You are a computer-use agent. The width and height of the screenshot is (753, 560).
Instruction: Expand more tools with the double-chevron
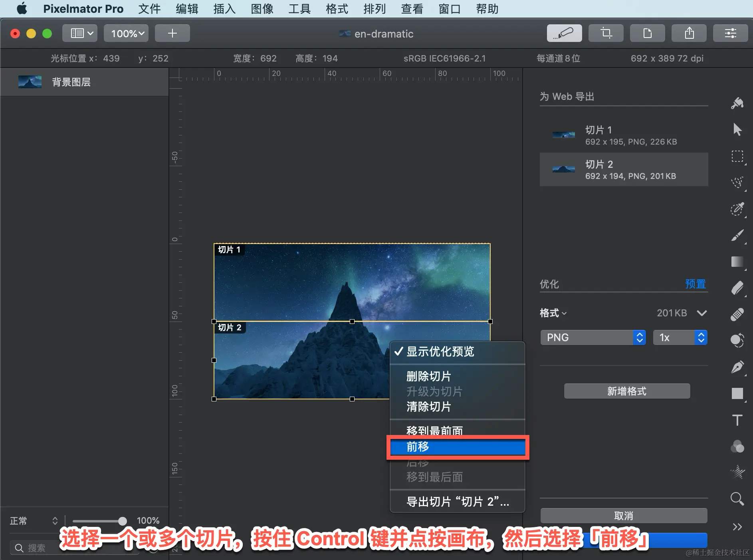click(x=737, y=527)
